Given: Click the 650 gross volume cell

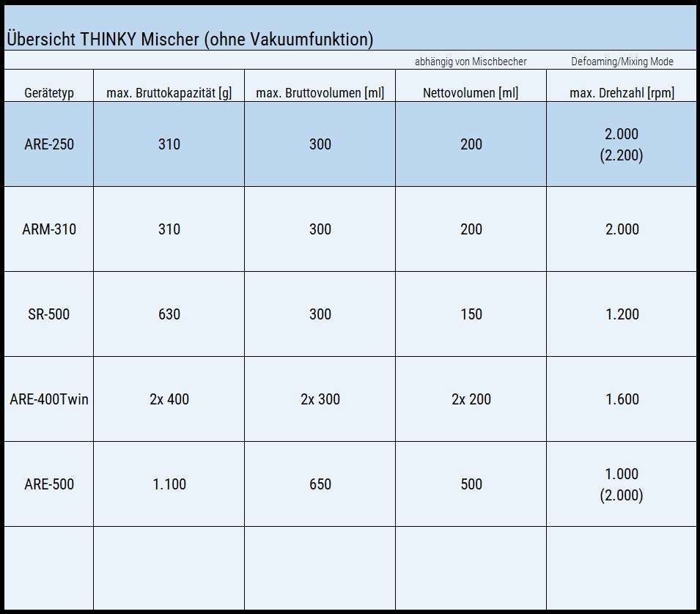Looking at the screenshot, I should 320,484.
